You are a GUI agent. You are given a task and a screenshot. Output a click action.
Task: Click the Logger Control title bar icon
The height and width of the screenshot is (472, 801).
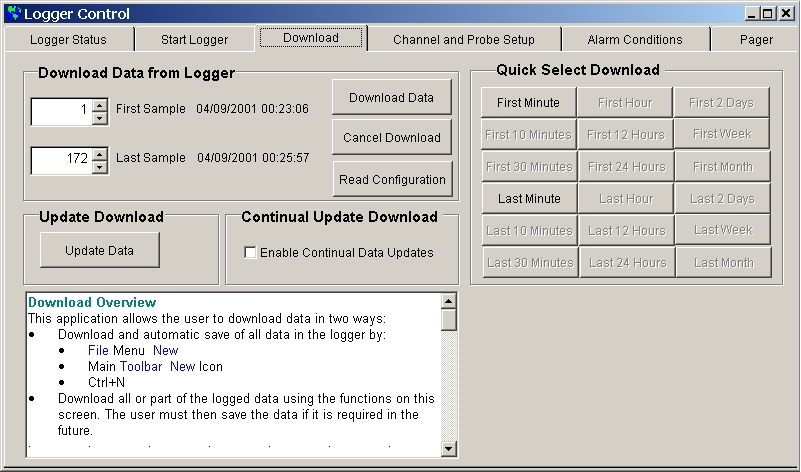14,13
